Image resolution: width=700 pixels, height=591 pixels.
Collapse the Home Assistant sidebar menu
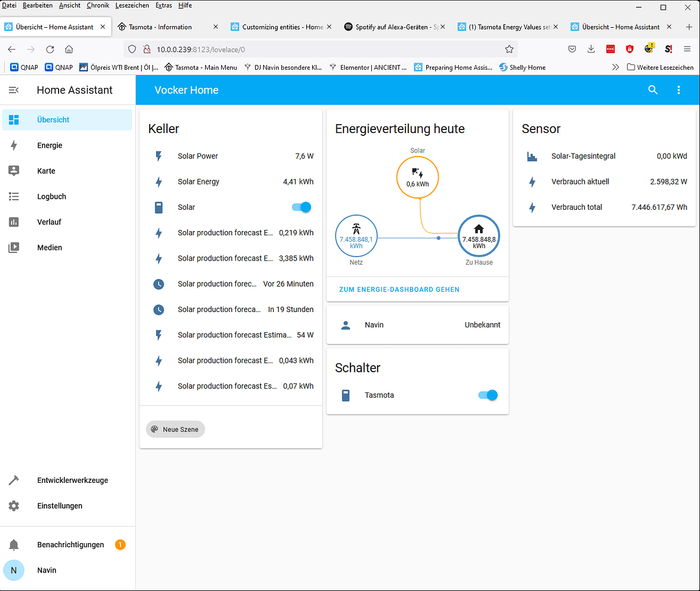pos(14,90)
